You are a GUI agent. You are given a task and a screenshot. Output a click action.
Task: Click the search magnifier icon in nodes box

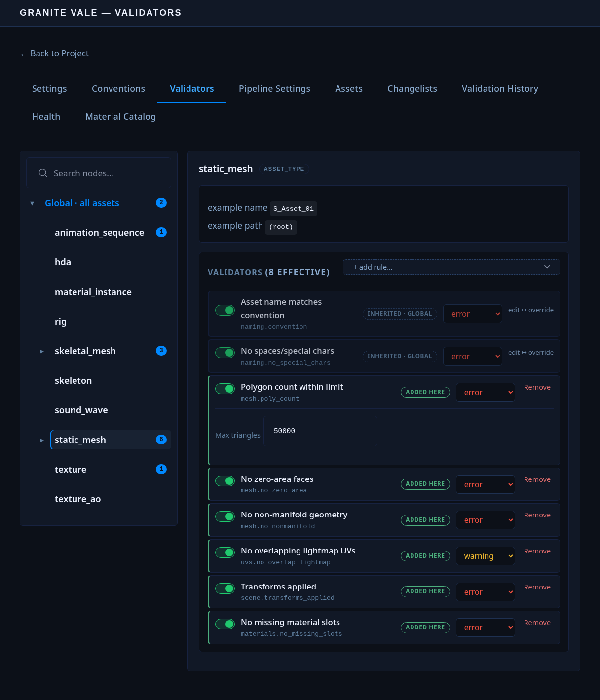click(x=43, y=173)
